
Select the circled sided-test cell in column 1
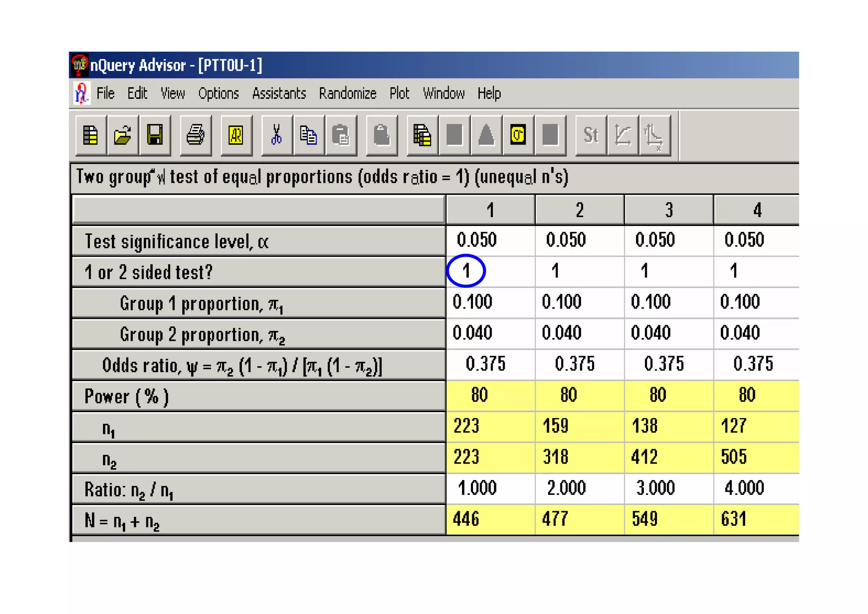click(466, 271)
